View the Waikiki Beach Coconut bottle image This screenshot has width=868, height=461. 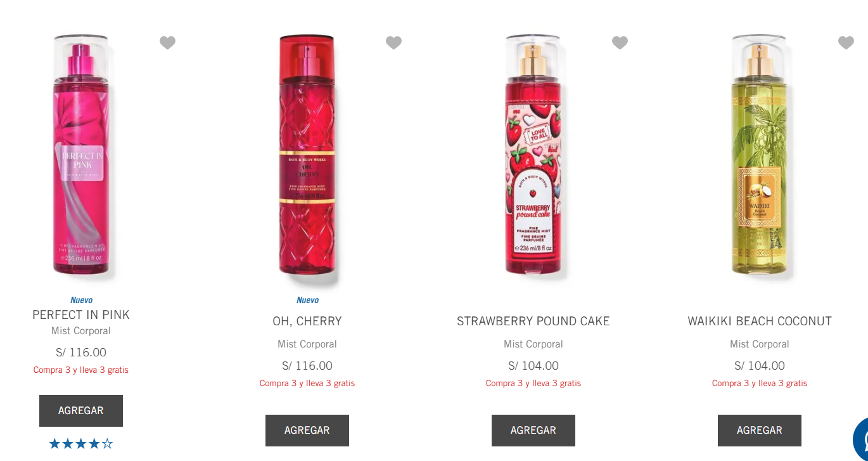[x=759, y=156]
